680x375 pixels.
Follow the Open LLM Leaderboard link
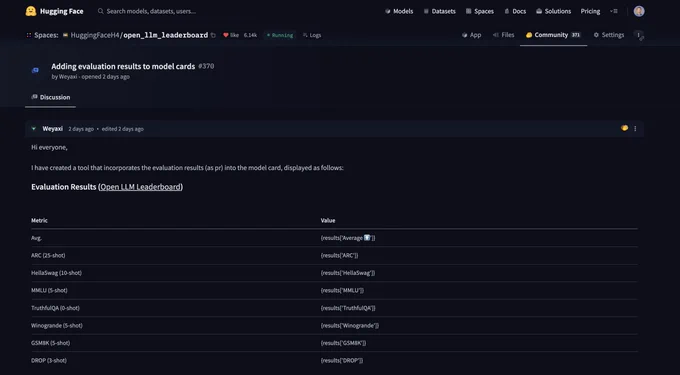(141, 187)
